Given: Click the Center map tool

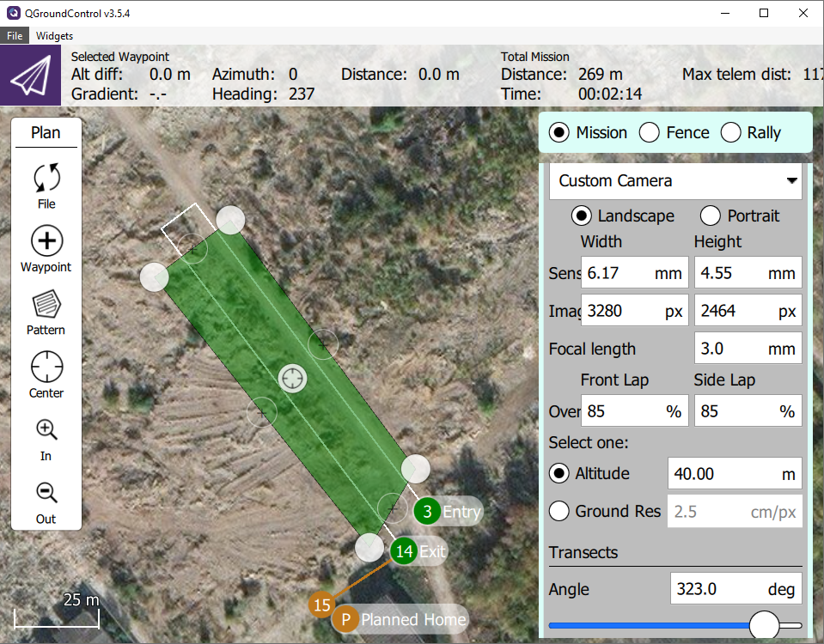Looking at the screenshot, I should [x=46, y=375].
